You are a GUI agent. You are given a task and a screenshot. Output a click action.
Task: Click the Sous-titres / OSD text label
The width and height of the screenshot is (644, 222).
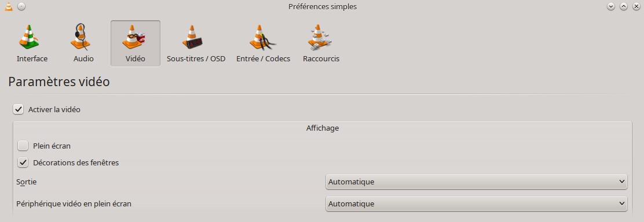(x=196, y=59)
